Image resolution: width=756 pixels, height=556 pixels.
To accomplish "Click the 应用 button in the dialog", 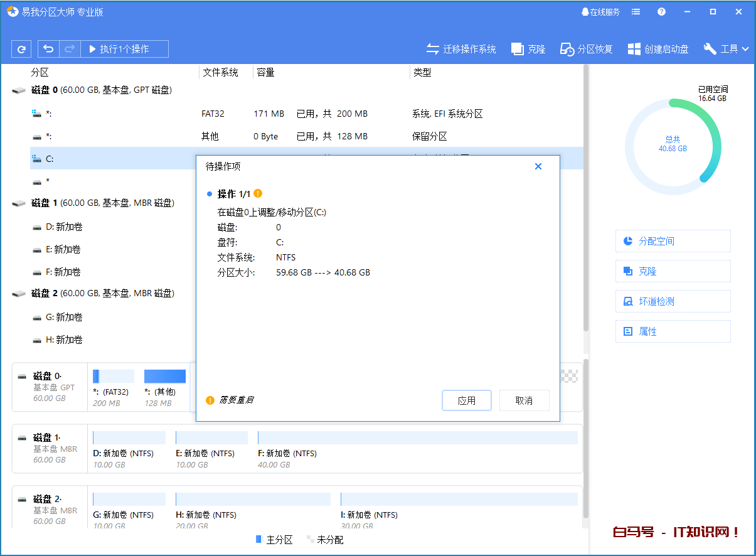I will point(467,400).
